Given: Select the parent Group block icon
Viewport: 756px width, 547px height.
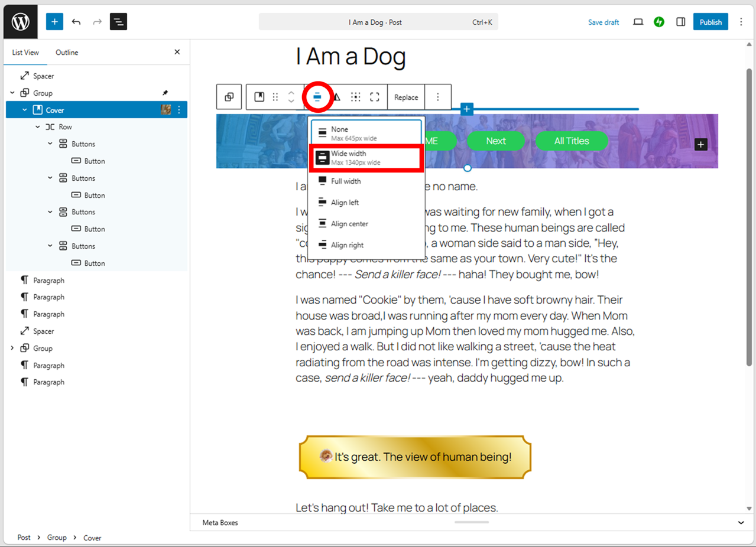Looking at the screenshot, I should click(x=229, y=97).
